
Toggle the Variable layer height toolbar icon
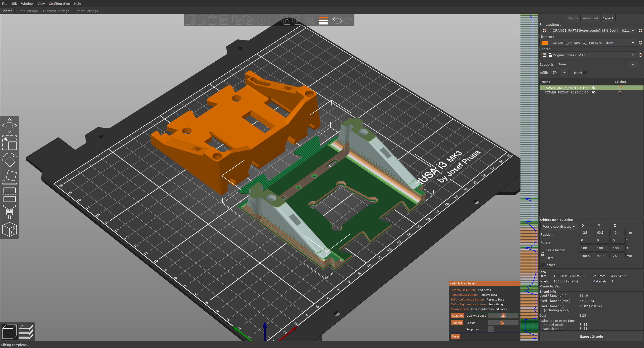tap(323, 20)
